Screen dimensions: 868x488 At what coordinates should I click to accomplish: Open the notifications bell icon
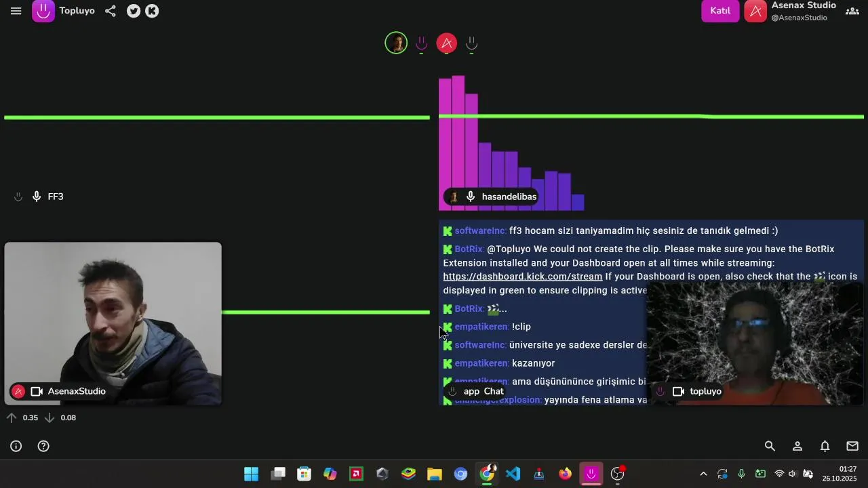tap(825, 446)
